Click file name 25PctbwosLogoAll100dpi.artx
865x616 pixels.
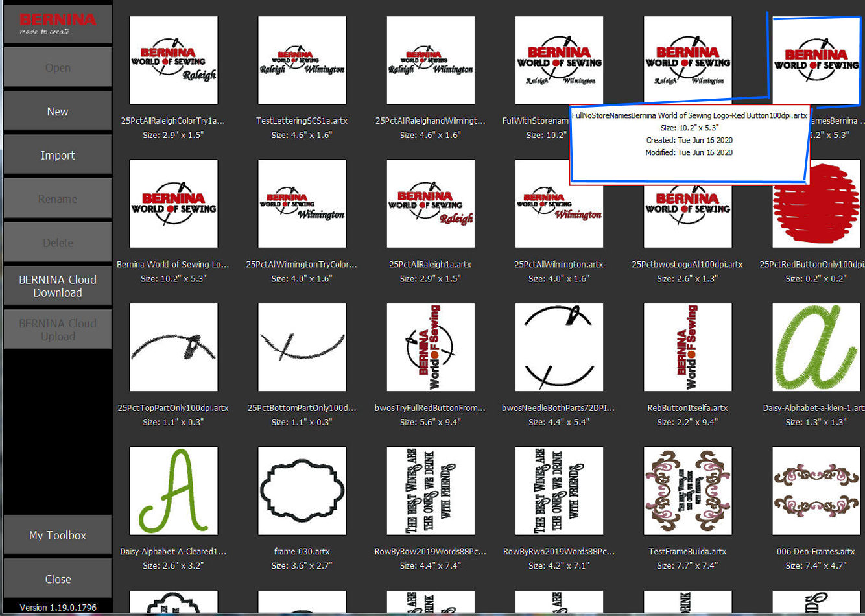(x=687, y=265)
